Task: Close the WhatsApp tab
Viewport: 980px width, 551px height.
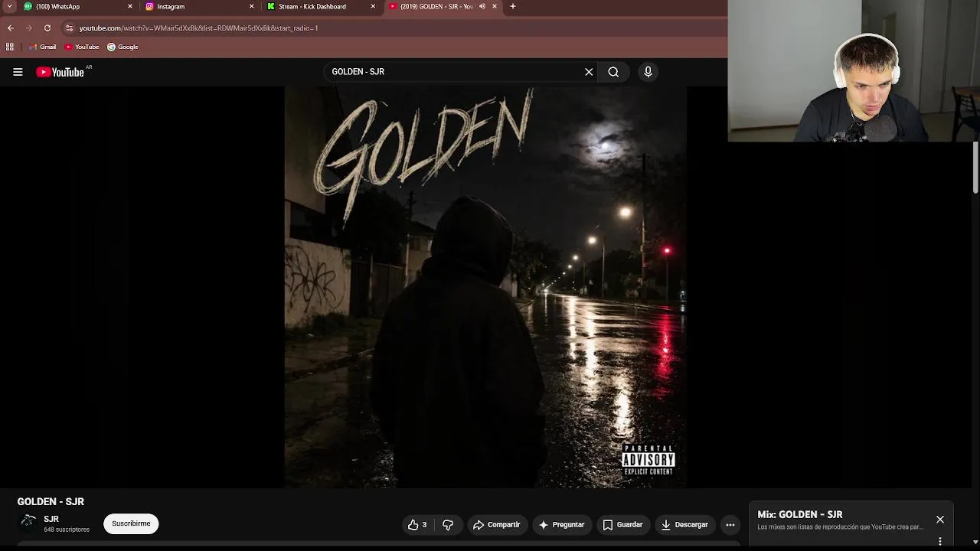Action: (129, 6)
